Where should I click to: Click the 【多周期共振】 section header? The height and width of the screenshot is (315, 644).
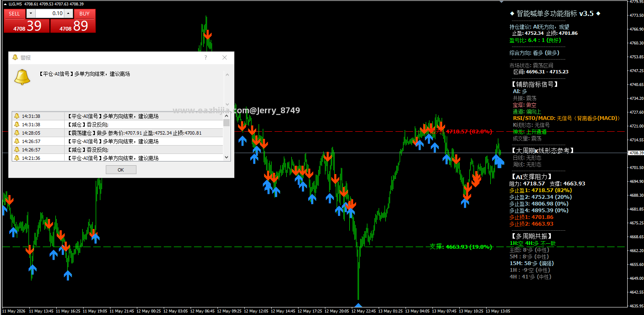click(x=531, y=236)
